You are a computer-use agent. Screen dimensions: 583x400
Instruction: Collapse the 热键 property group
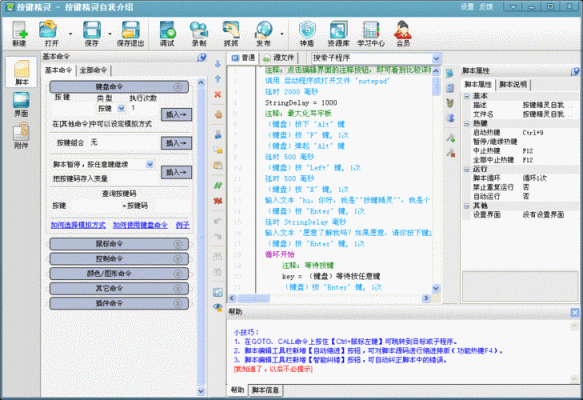(467, 123)
